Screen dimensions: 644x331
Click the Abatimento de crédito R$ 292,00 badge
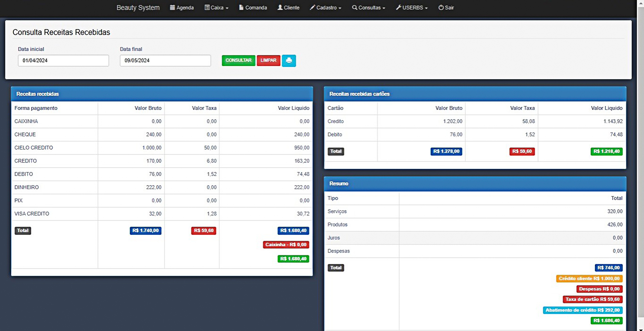[583, 310]
